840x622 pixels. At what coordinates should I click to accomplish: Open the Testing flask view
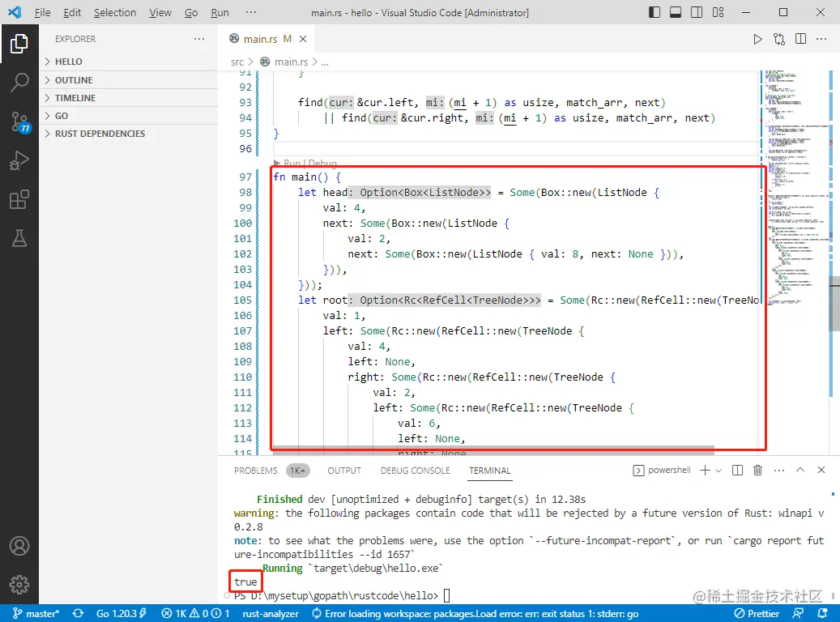point(19,238)
